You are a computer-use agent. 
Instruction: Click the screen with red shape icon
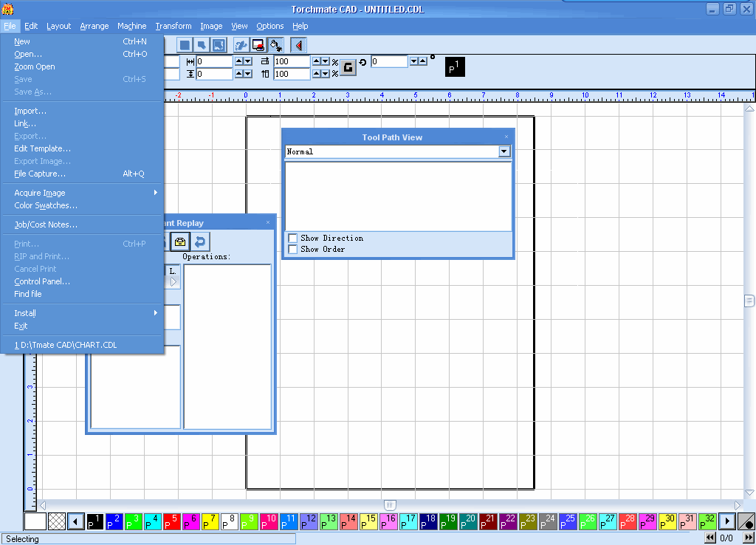[x=258, y=45]
